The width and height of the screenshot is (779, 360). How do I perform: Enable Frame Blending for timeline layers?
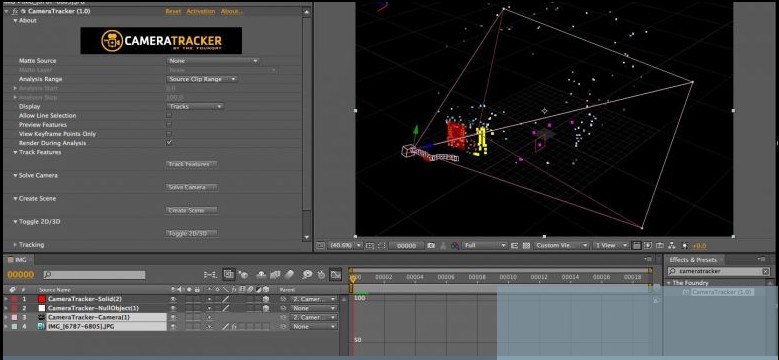[x=275, y=275]
